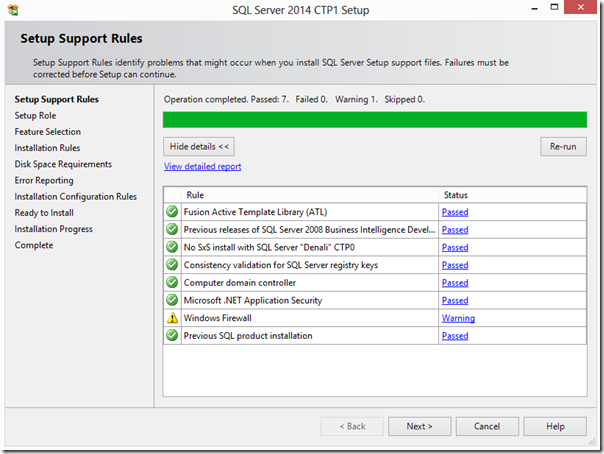
Task: Click green check icon for domain controller rule
Action: (172, 282)
